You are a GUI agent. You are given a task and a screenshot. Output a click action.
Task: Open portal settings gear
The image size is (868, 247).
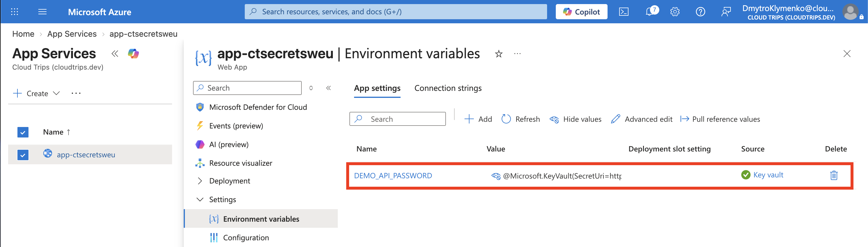[675, 12]
